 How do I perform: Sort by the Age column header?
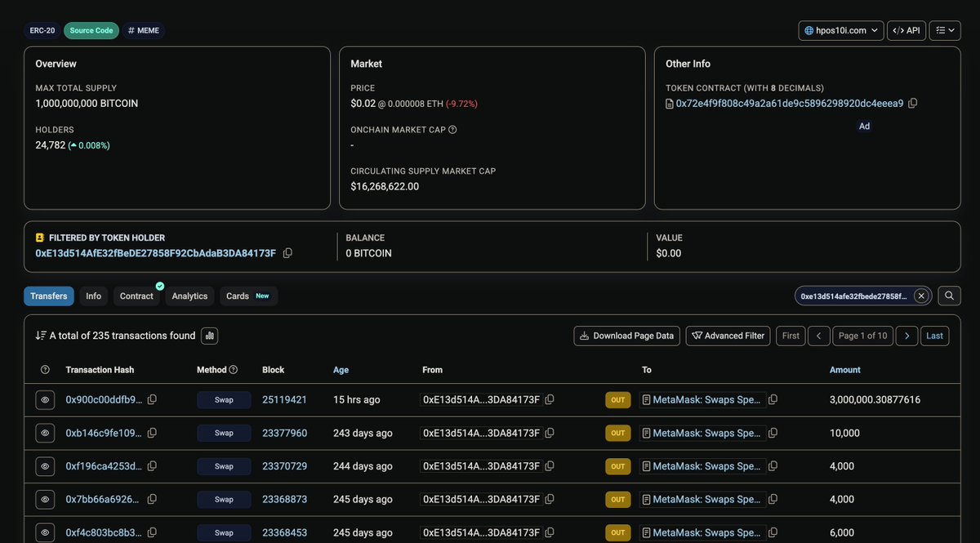pos(341,370)
